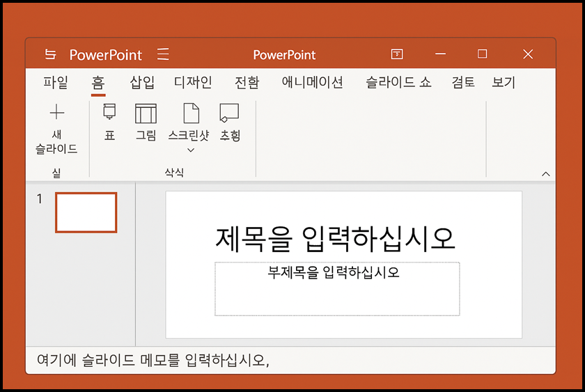Switch to the 삽입 tab
Viewport: 585px width, 392px height.
(x=142, y=82)
